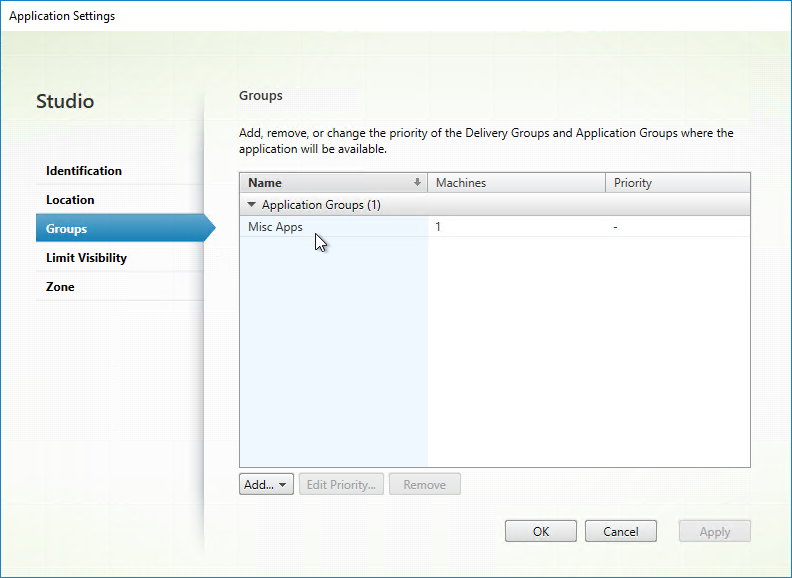Click the Apply button

pyautogui.click(x=715, y=532)
